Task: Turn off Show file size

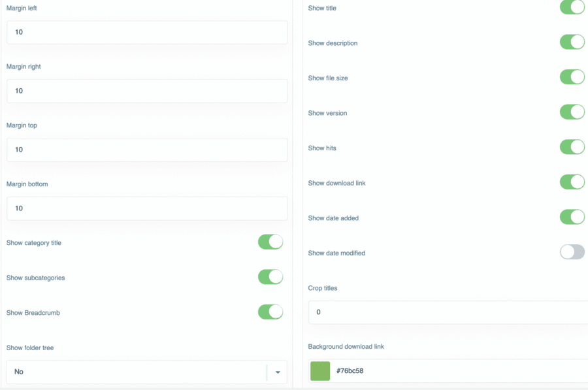Action: 572,78
